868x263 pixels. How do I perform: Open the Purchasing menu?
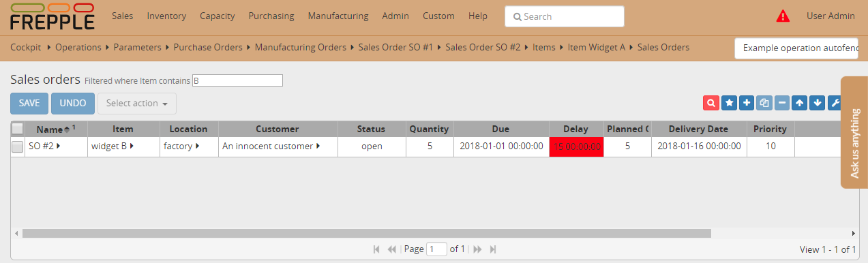271,16
